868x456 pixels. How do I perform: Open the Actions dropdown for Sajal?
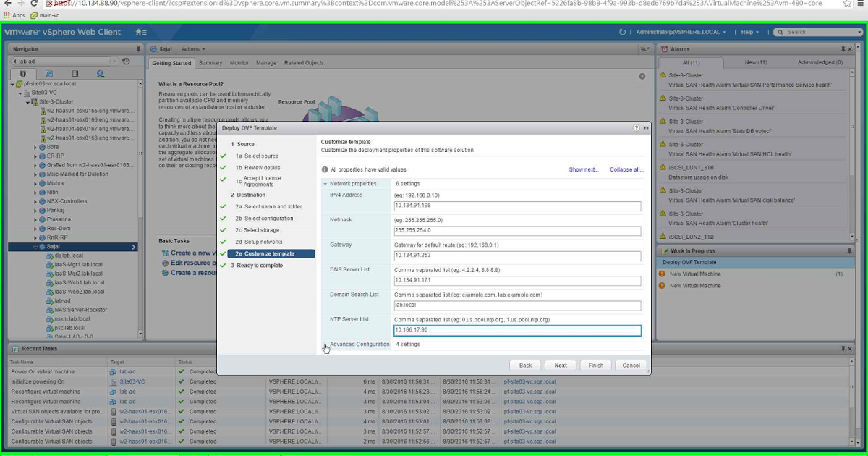(193, 48)
